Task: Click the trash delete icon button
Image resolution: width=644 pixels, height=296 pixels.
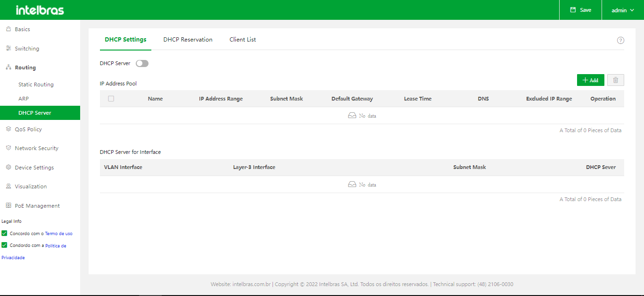Action: pos(615,80)
